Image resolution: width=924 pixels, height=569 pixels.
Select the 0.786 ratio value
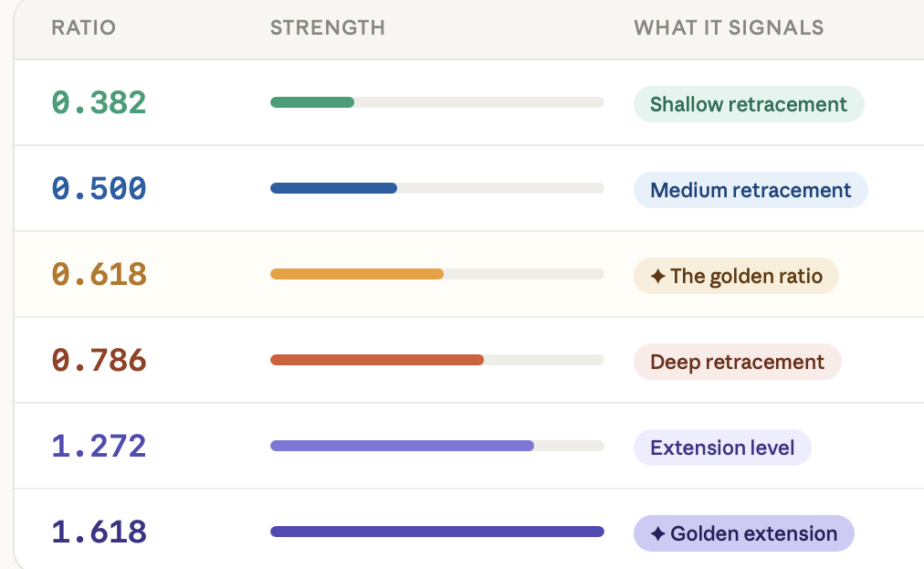coord(99,360)
